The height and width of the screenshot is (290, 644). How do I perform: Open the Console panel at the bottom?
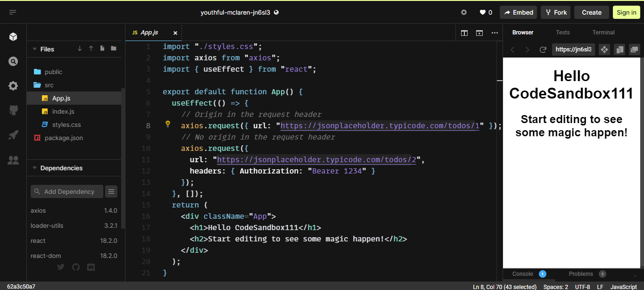(522, 273)
